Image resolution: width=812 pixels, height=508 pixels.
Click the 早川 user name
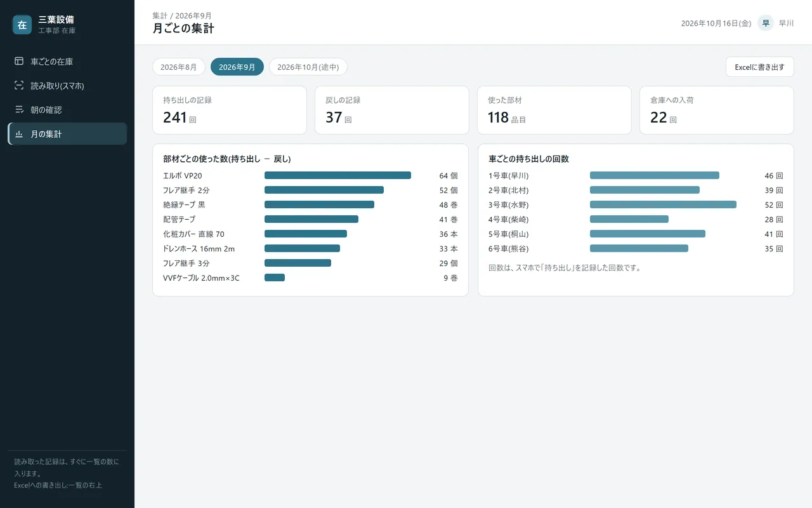click(x=787, y=23)
